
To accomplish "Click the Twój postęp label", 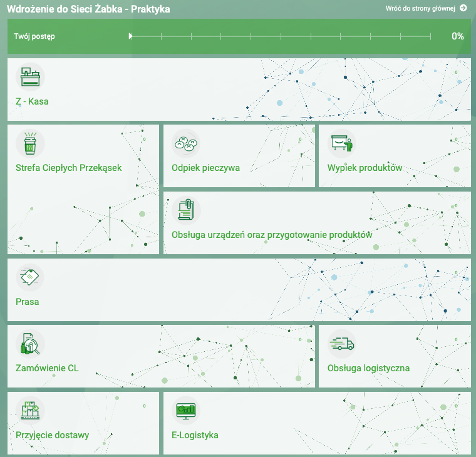I will [34, 36].
